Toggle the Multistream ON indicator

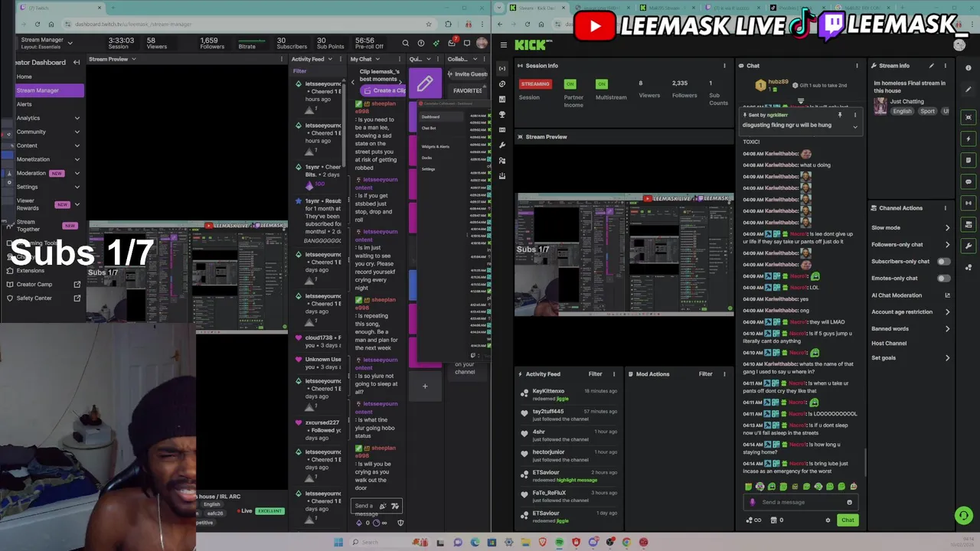[x=602, y=84]
